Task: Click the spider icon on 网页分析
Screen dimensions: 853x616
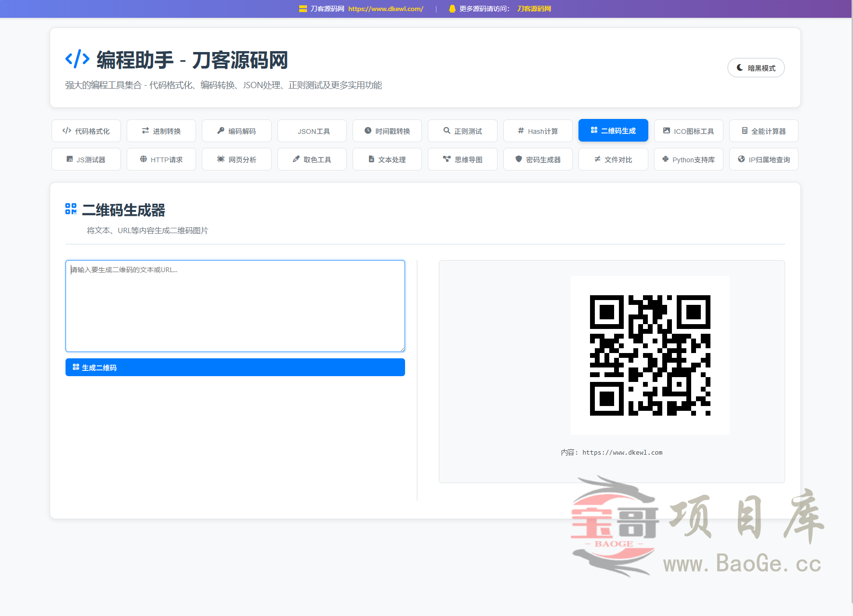Action: [x=221, y=159]
